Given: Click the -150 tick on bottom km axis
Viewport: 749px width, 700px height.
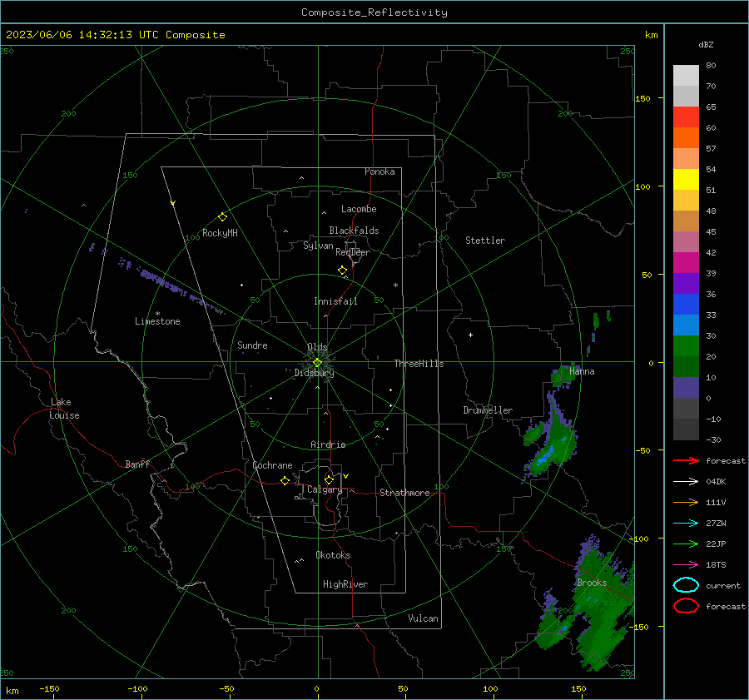Looking at the screenshot, I should (49, 688).
